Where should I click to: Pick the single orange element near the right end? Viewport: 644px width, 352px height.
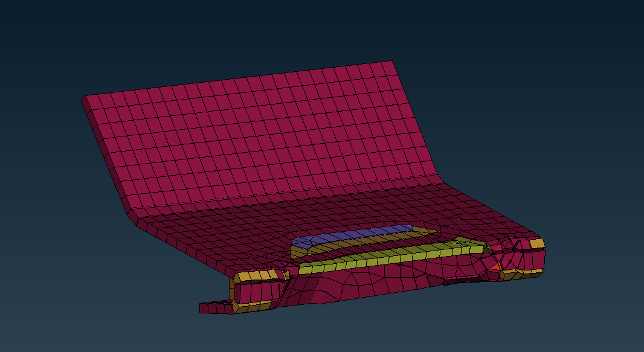495,266
